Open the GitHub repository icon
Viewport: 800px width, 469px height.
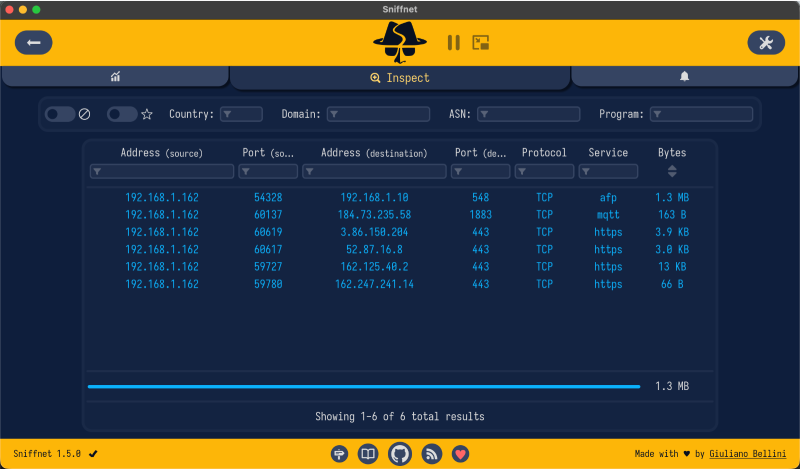pos(399,454)
